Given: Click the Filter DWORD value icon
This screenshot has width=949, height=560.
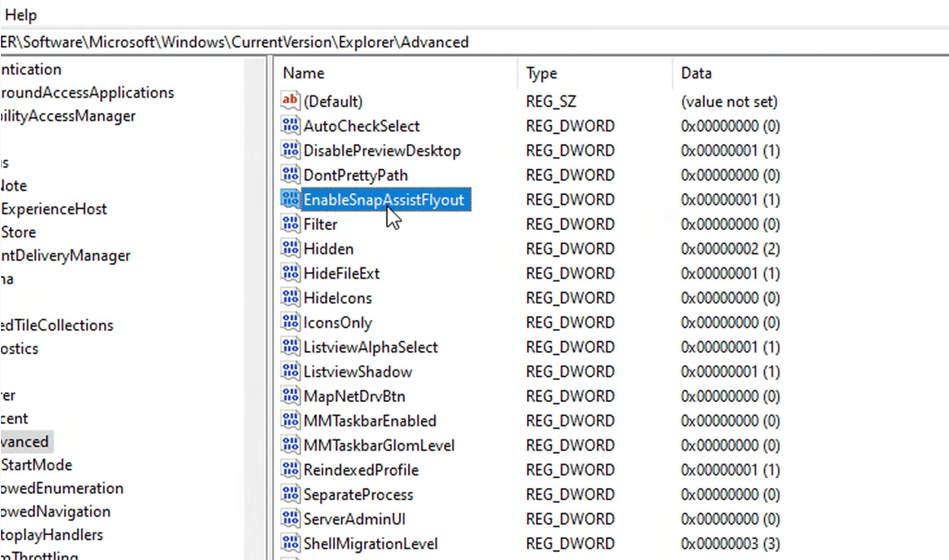Looking at the screenshot, I should point(291,224).
